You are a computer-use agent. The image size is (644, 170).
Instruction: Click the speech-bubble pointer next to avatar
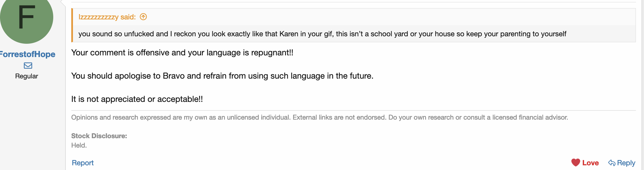click(63, 3)
